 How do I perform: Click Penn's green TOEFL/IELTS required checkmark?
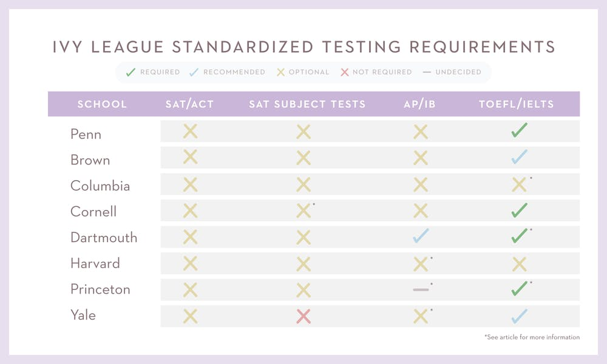click(x=519, y=131)
